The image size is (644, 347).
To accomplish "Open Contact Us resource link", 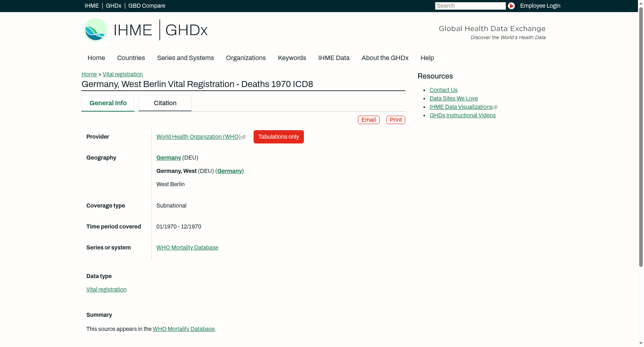I will (x=444, y=90).
